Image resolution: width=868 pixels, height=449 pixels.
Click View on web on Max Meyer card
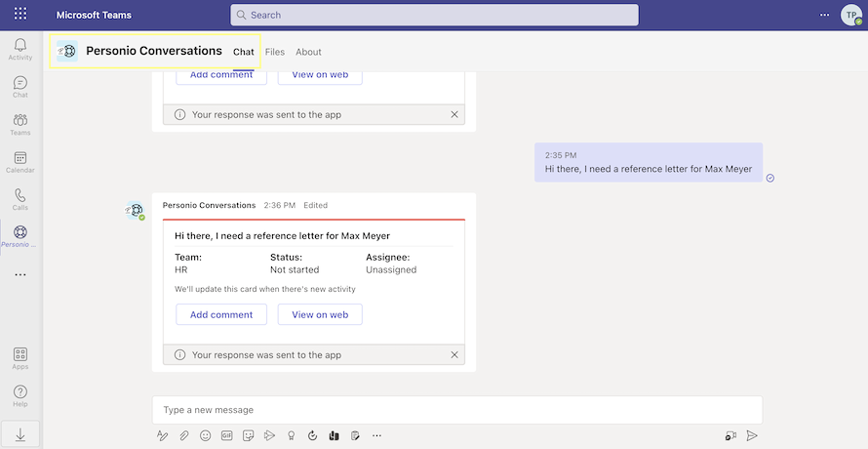[320, 314]
